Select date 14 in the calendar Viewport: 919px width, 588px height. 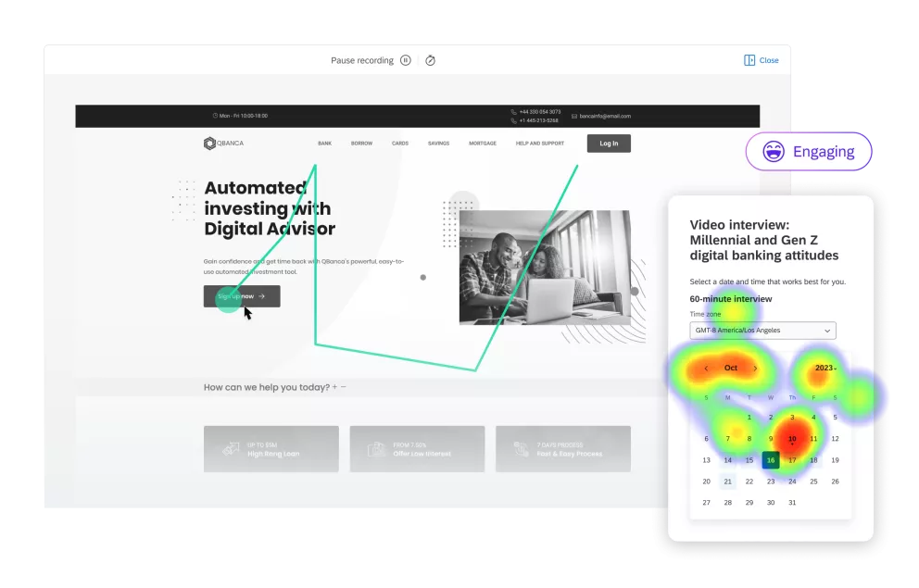tap(727, 460)
